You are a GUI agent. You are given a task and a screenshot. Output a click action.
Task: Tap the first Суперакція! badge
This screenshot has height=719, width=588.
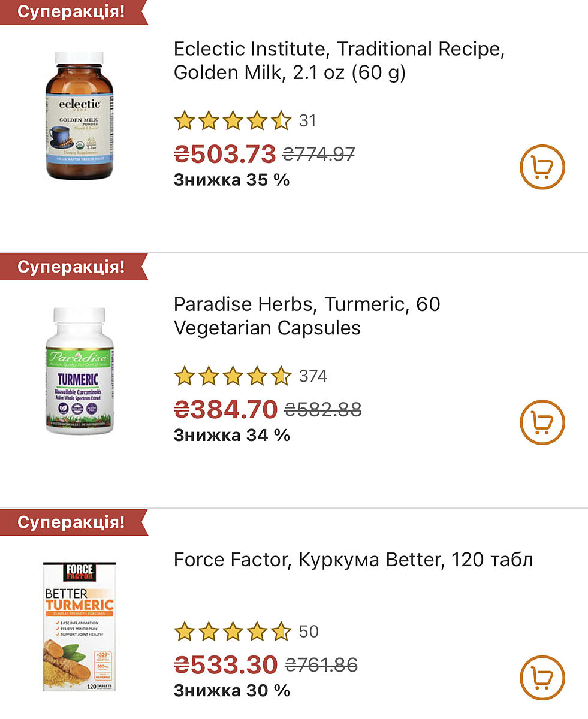71,12
